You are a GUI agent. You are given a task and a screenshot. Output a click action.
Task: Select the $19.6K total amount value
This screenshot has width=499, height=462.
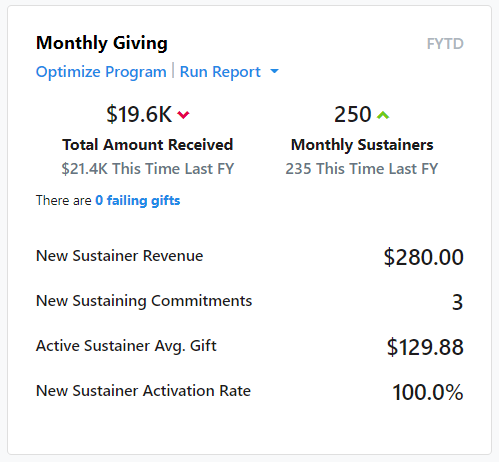pos(139,114)
